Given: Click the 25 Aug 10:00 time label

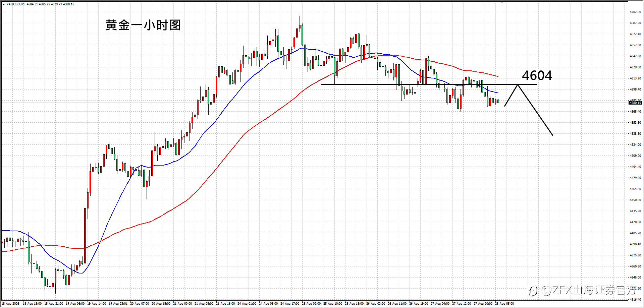Looking at the screenshot, I should click(x=333, y=304).
